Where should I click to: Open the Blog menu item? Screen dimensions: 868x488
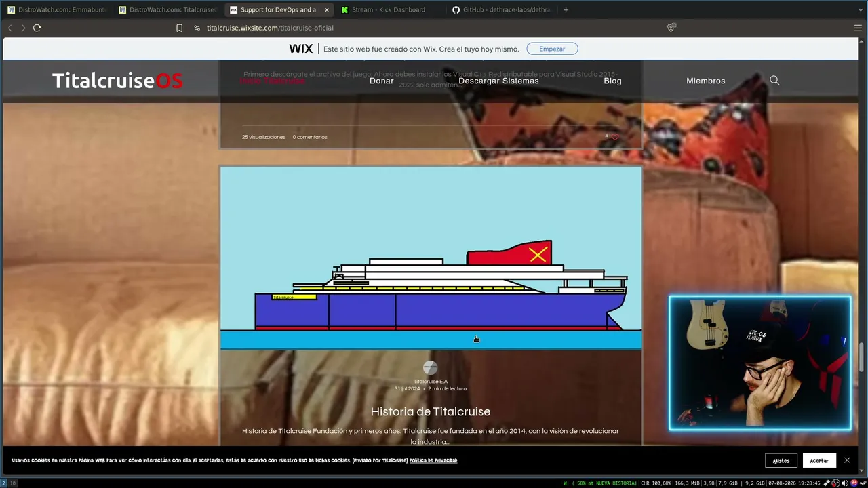click(x=612, y=81)
